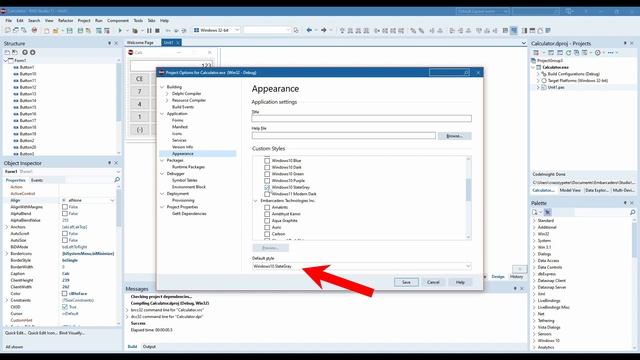The image size is (640, 360).
Task: Check the Amakrits style
Action: point(267,207)
